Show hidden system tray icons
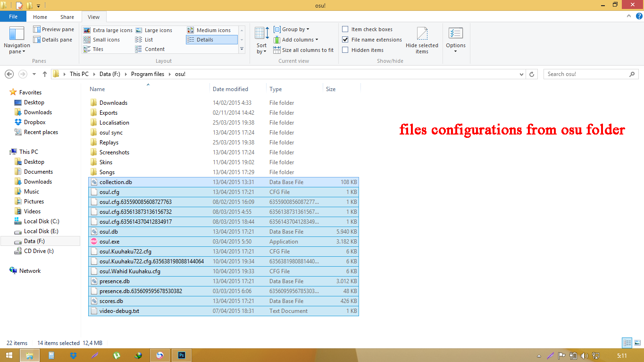 (539, 355)
